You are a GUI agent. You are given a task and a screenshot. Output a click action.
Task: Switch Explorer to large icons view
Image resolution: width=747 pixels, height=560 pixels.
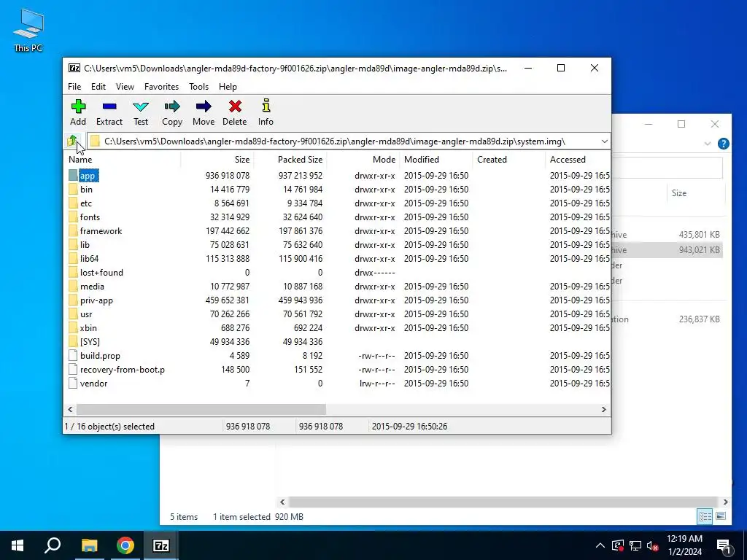click(x=721, y=516)
